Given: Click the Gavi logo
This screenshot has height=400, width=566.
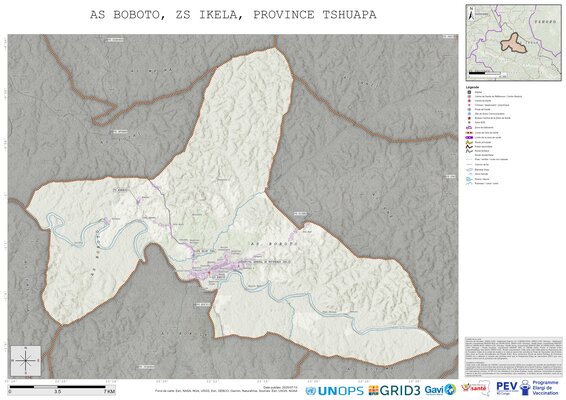Looking at the screenshot, I should click(x=440, y=390).
